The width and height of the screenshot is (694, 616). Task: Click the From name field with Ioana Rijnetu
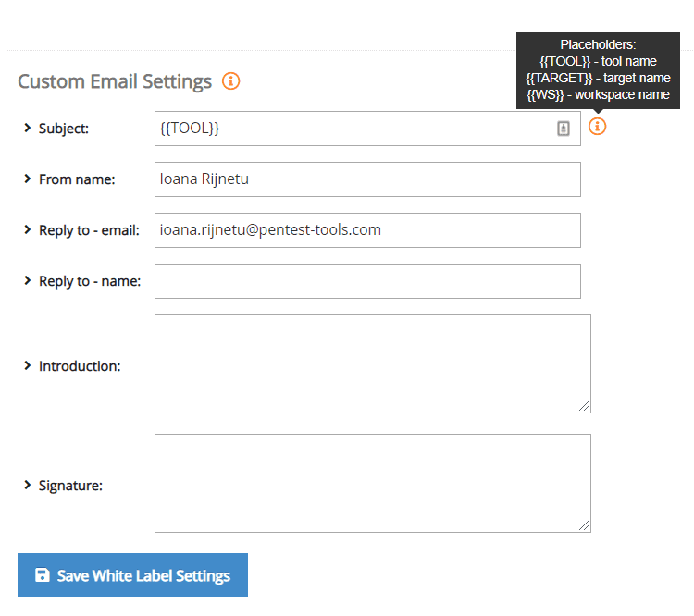click(x=367, y=179)
